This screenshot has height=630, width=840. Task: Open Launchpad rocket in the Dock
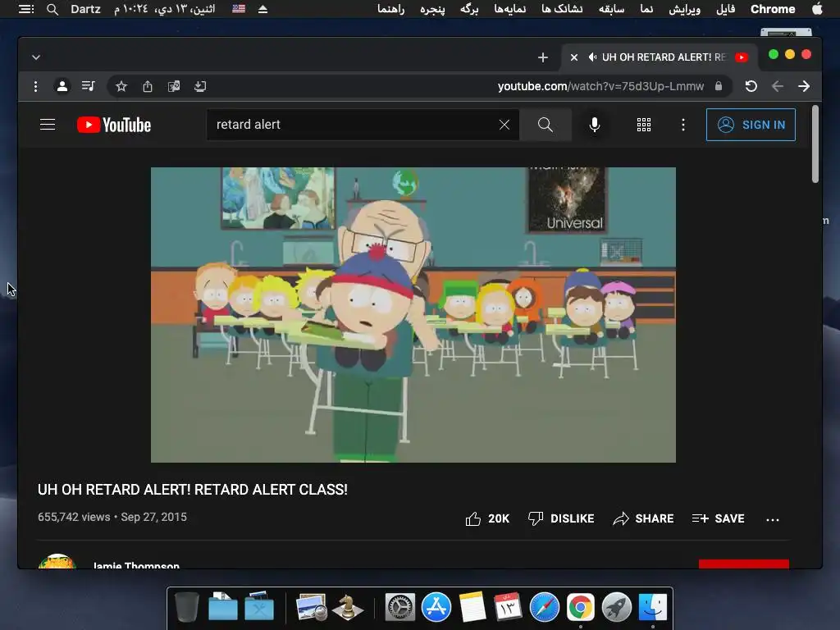pyautogui.click(x=617, y=607)
